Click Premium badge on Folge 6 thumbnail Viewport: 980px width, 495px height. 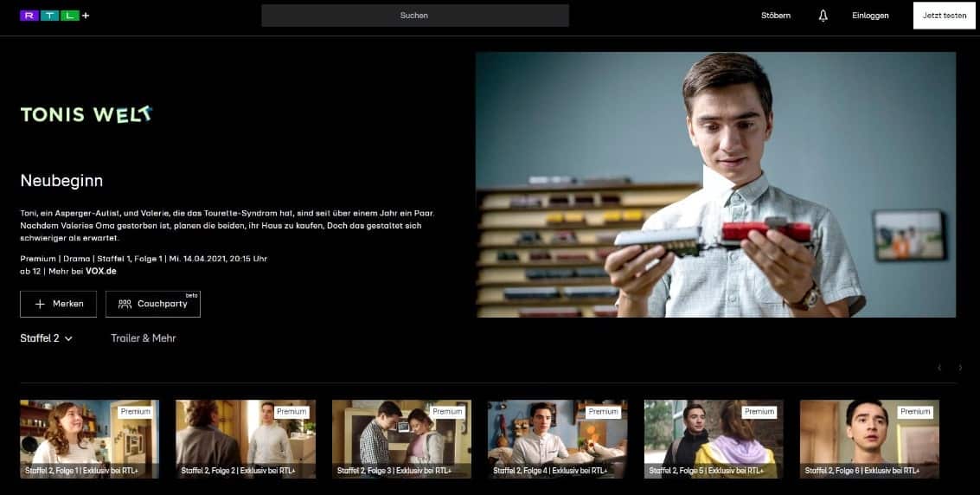915,412
